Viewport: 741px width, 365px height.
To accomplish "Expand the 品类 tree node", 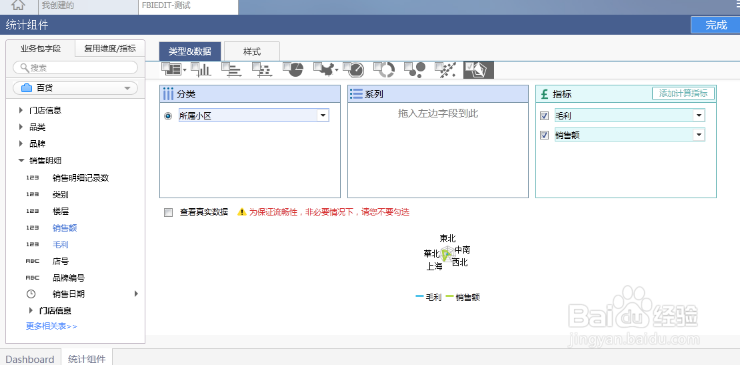I will tap(21, 127).
